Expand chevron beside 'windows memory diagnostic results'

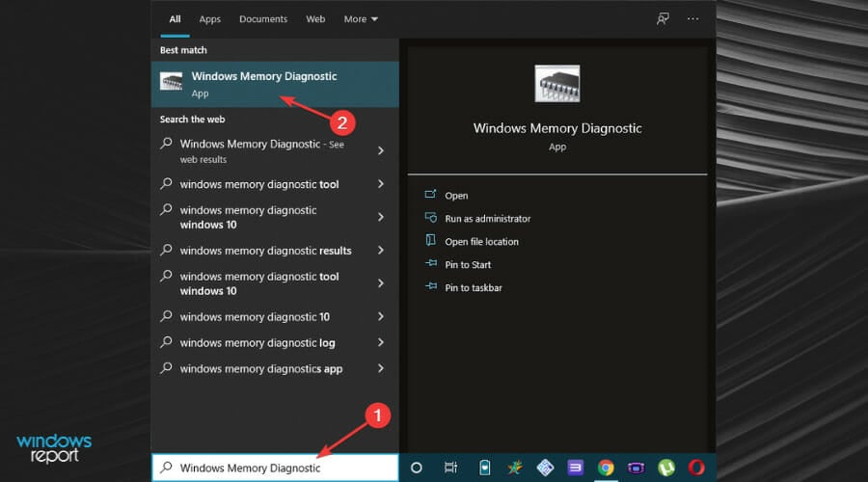(x=381, y=250)
